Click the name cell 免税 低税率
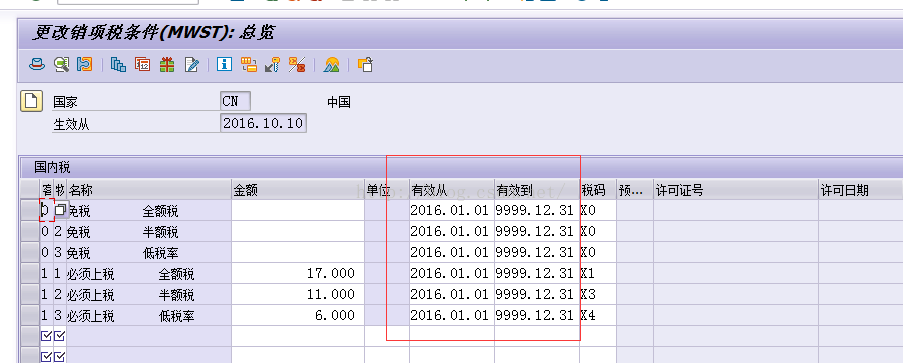Viewport: 903px width, 363px height. click(x=149, y=252)
